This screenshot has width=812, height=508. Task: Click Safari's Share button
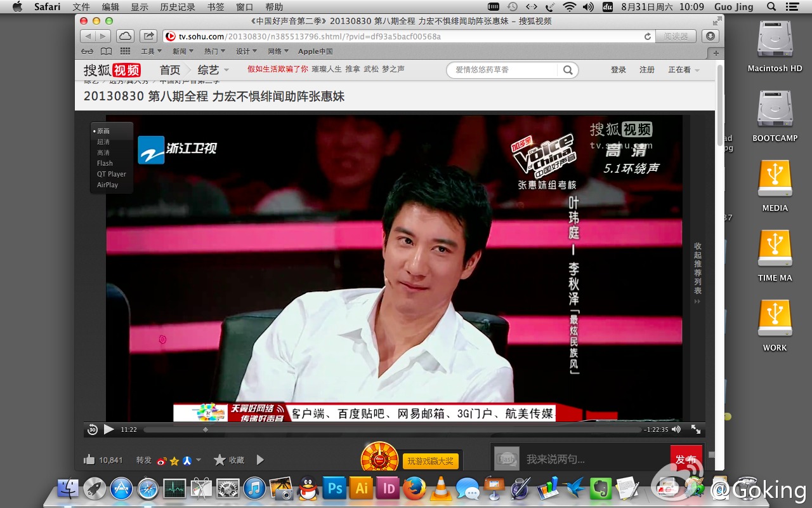click(148, 36)
